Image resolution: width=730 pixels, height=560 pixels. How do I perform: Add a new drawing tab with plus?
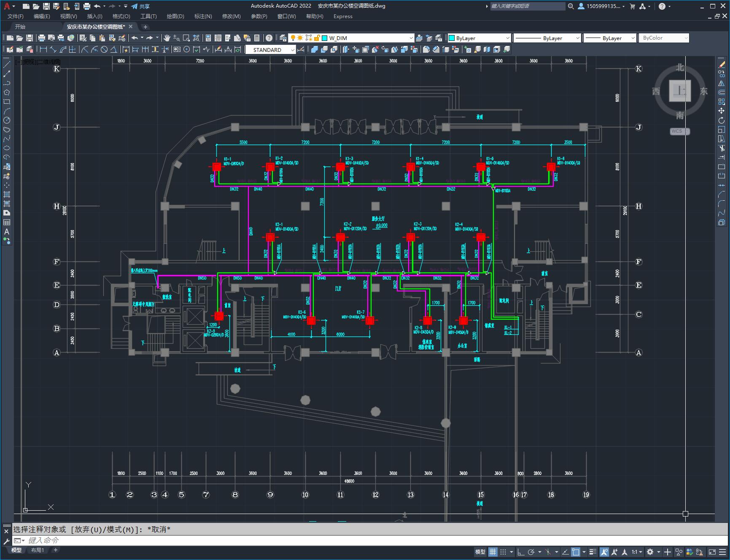tap(145, 27)
